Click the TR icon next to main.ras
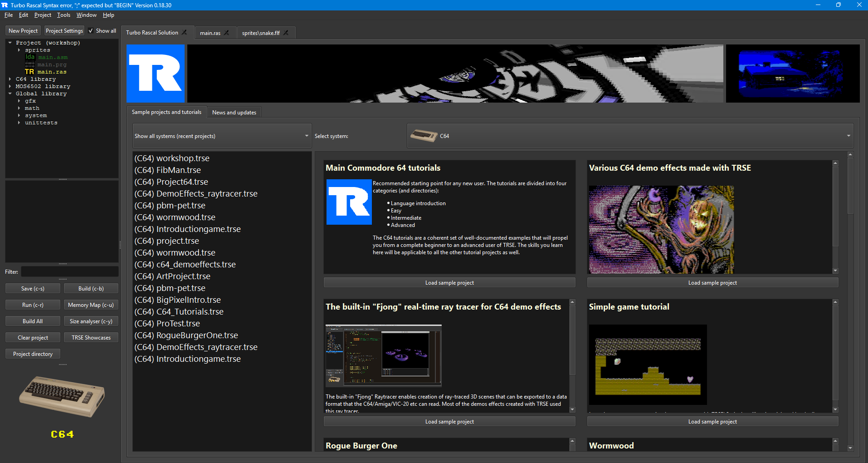This screenshot has width=868, height=463. point(29,72)
